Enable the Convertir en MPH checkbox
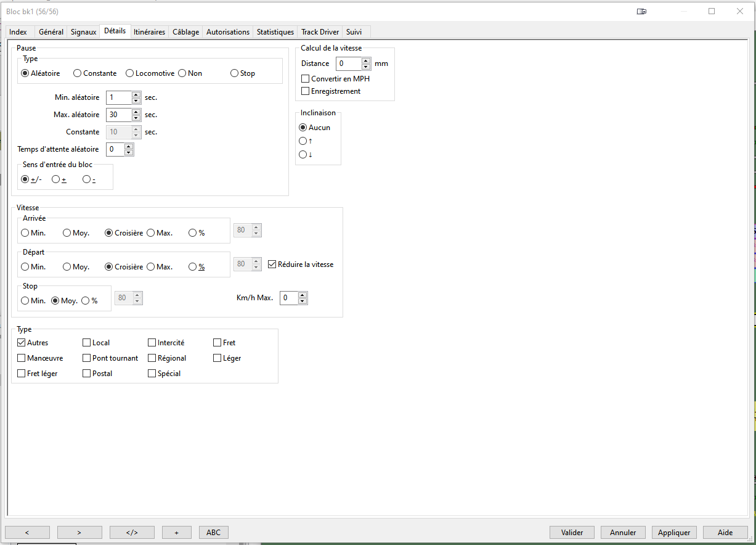This screenshot has width=756, height=545. pos(305,79)
